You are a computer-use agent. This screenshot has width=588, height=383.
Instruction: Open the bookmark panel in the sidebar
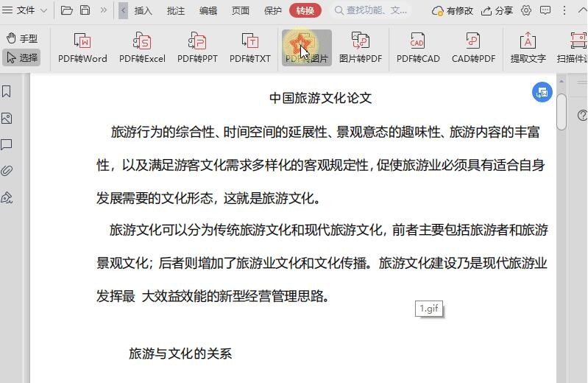click(x=7, y=91)
